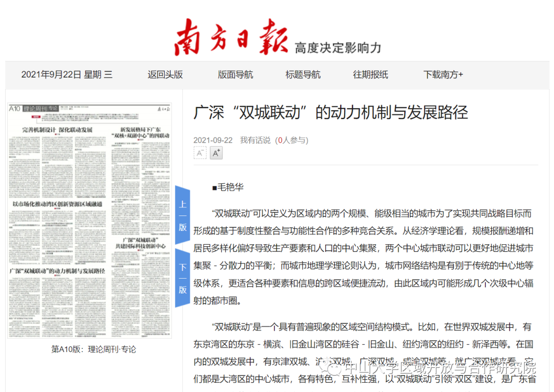Decrease article font size with A- button
This screenshot has height=392, width=554.
(x=200, y=153)
